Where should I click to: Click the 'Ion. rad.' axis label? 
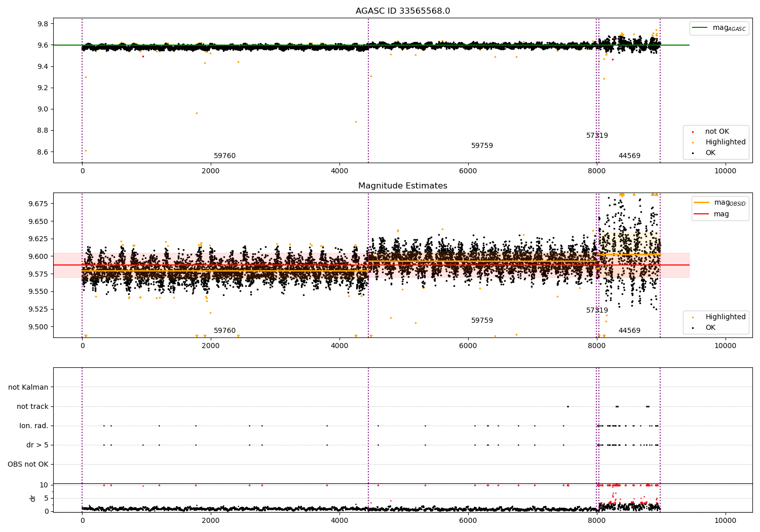click(34, 426)
